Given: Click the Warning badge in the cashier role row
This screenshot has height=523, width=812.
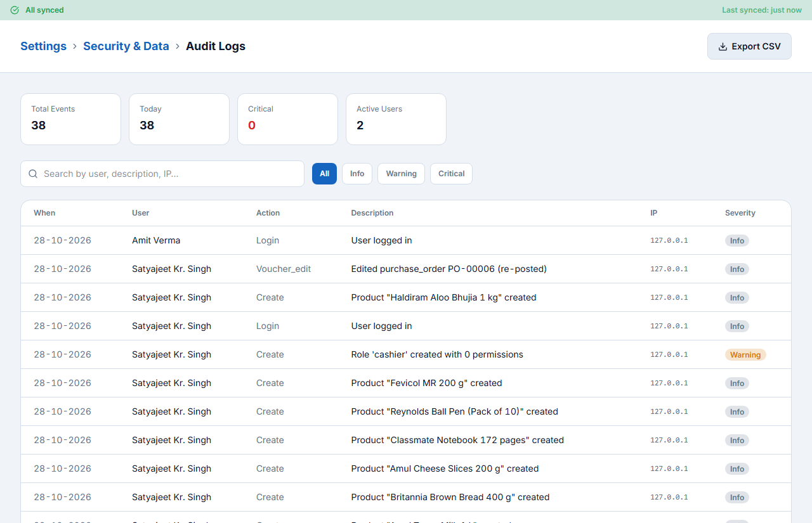Looking at the screenshot, I should (745, 355).
